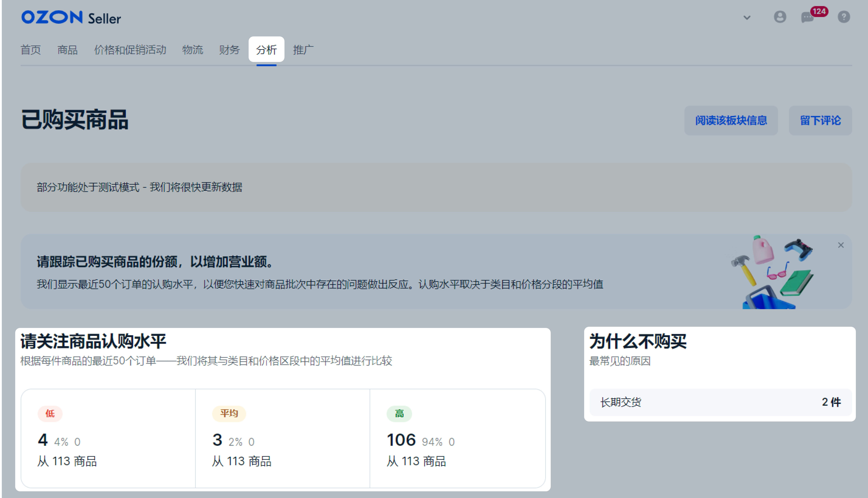Image resolution: width=868 pixels, height=498 pixels.
Task: Click the OZON Seller logo
Action: point(71,18)
